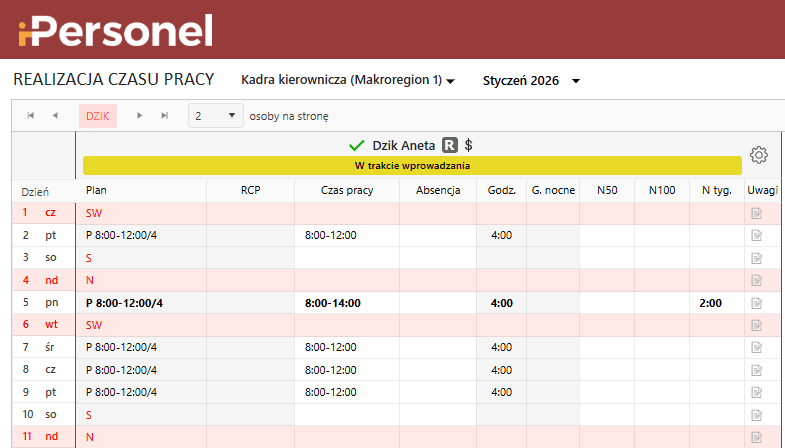Select the Czas pracy cell for day 5
Screen dimensions: 785x448
[x=346, y=302]
